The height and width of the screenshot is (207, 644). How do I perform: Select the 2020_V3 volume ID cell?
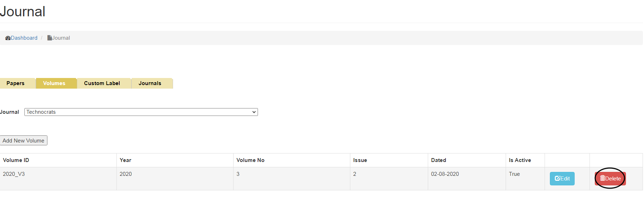point(14,174)
